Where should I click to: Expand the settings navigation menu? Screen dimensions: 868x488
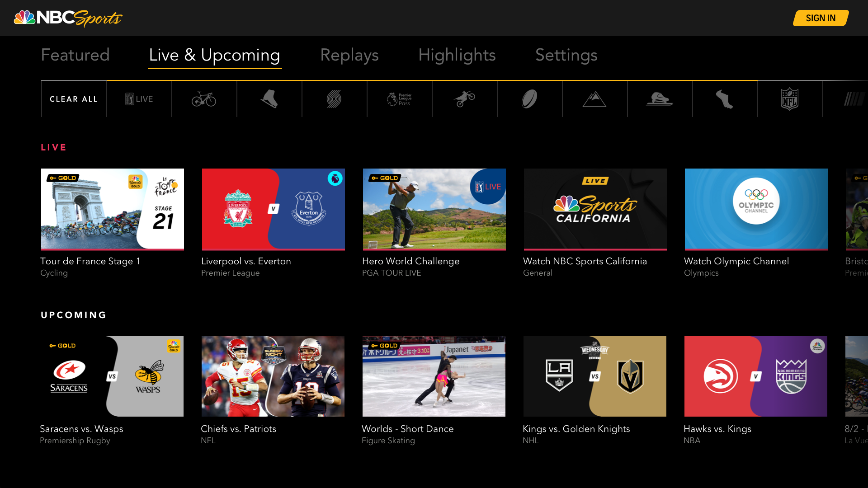pos(566,55)
